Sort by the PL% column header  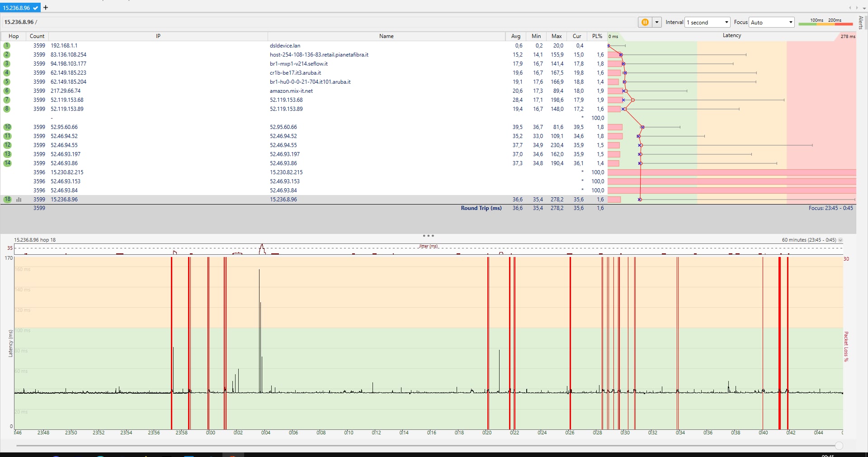597,36
